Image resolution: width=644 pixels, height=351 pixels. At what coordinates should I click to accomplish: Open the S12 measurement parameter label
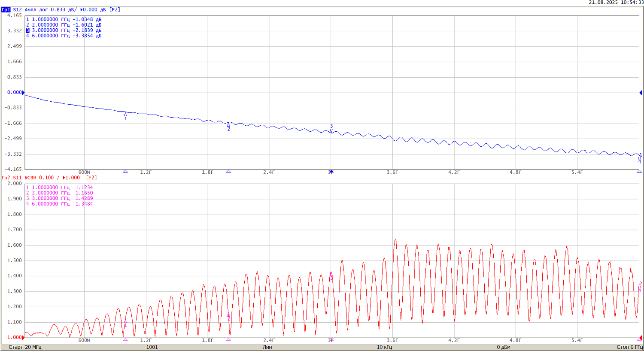[17, 9]
